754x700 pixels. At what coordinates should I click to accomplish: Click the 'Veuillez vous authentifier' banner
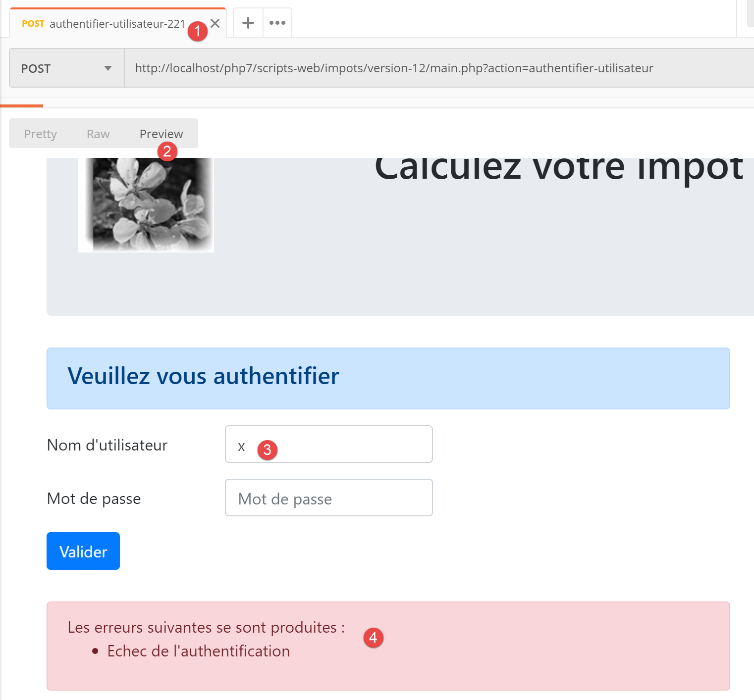[x=388, y=378]
